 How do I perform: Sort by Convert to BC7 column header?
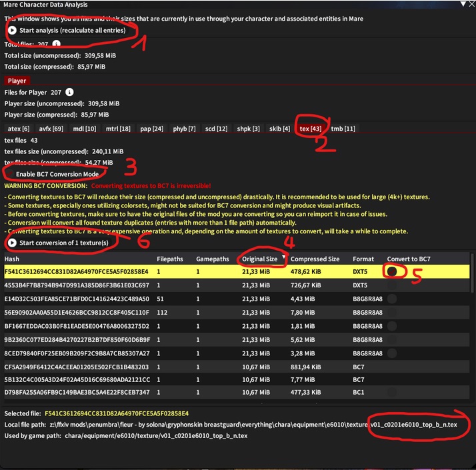(408, 259)
